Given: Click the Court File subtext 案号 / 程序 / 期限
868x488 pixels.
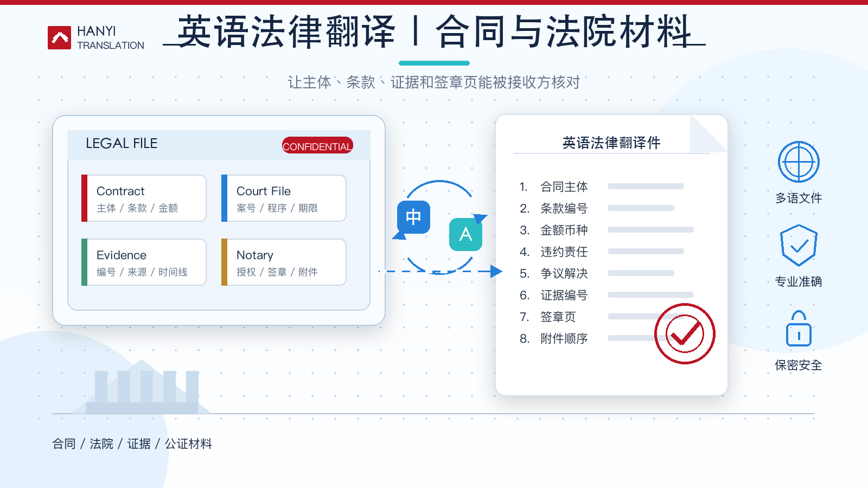Looking at the screenshot, I should tap(277, 208).
